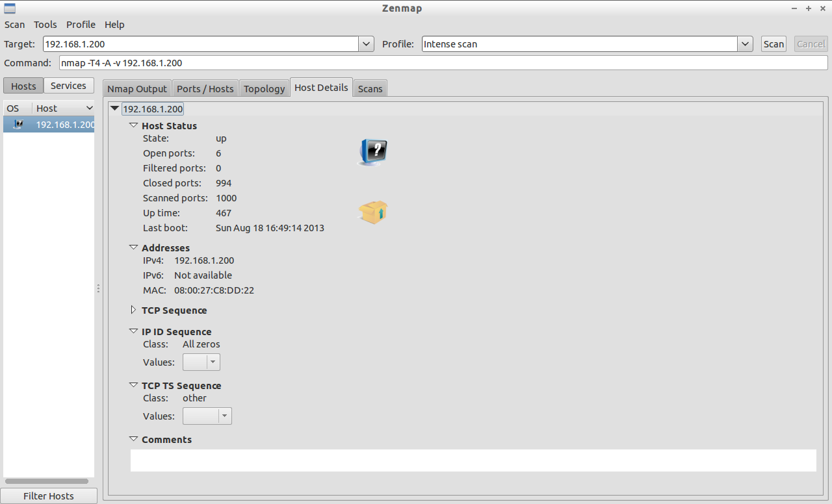Click the OS icon beside host 192.168.1.200
The width and height of the screenshot is (832, 504).
[18, 124]
